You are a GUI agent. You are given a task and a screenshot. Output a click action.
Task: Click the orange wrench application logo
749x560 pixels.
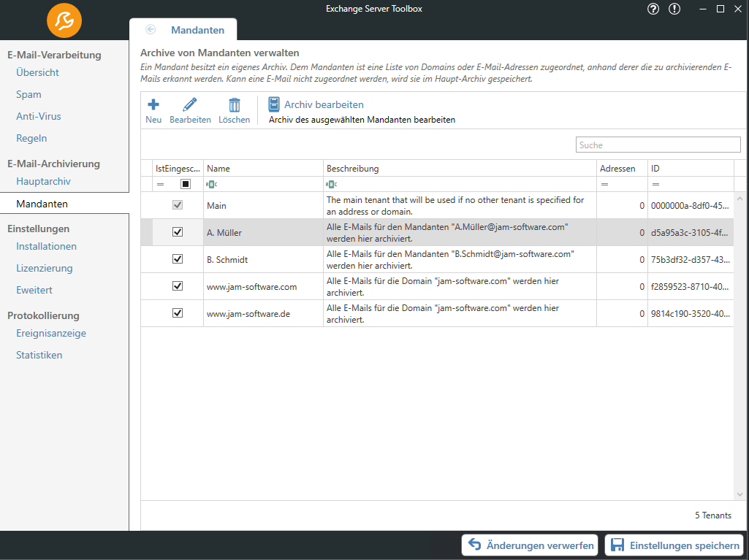point(64,20)
